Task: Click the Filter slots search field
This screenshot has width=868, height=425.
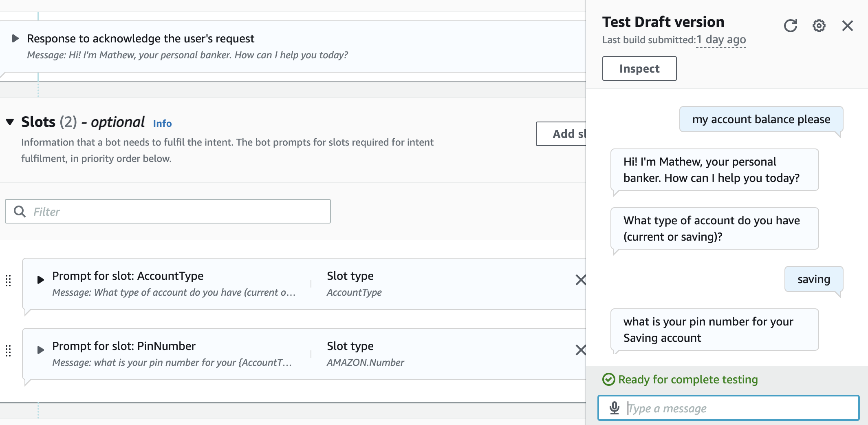Action: pos(179,211)
